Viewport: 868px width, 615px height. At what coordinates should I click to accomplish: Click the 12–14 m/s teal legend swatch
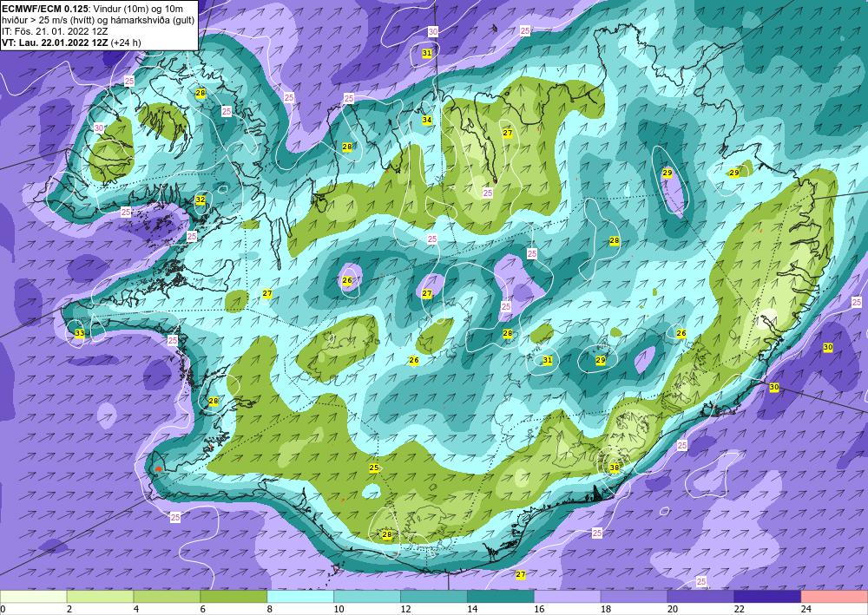tap(434, 597)
